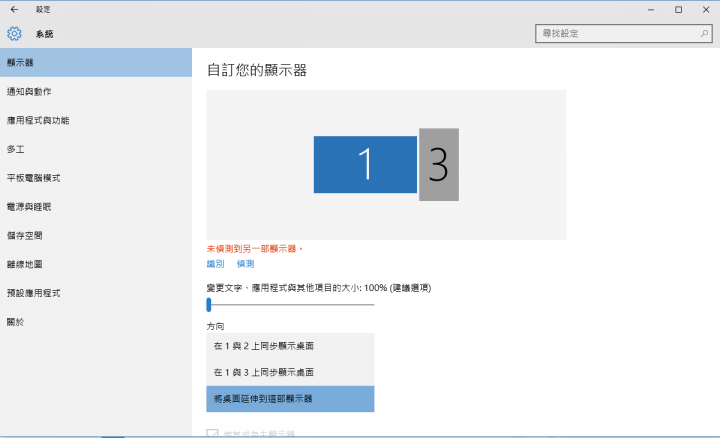Maximize the settings window
The image size is (720, 438).
click(678, 10)
